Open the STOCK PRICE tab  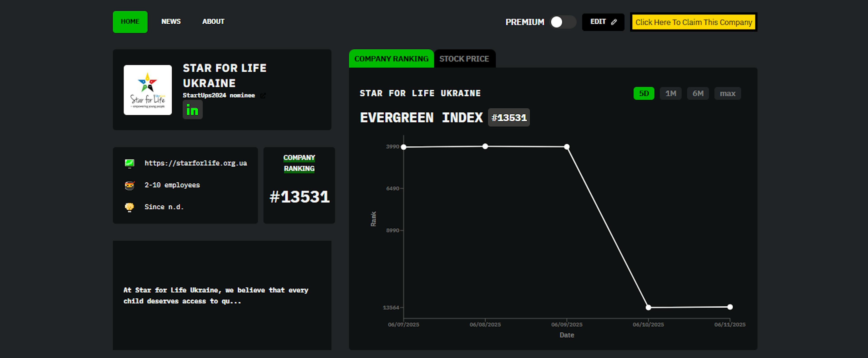point(464,59)
